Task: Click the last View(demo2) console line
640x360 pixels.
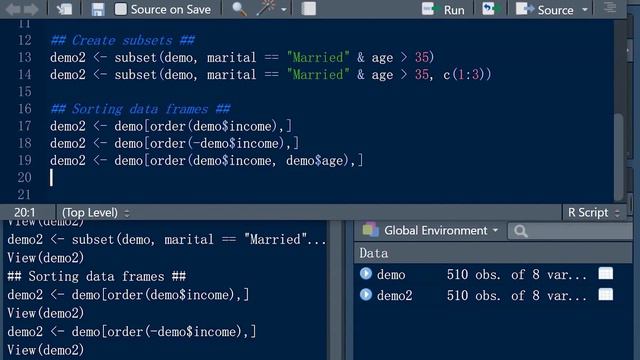Action: point(45,350)
